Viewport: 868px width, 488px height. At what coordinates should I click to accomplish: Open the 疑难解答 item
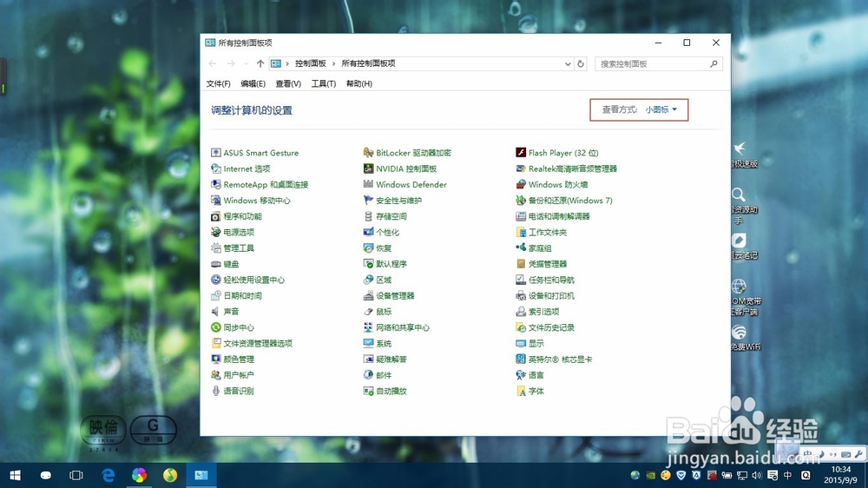(391, 359)
